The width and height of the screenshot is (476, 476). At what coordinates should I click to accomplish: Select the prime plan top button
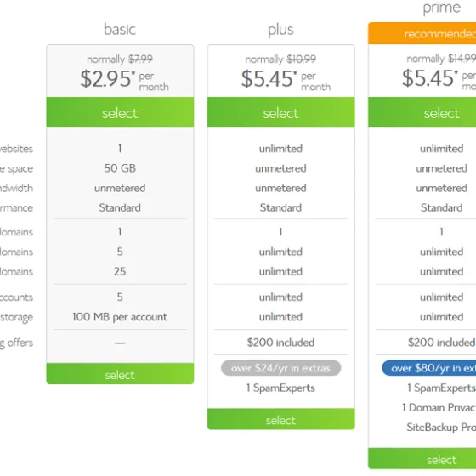tap(422, 112)
